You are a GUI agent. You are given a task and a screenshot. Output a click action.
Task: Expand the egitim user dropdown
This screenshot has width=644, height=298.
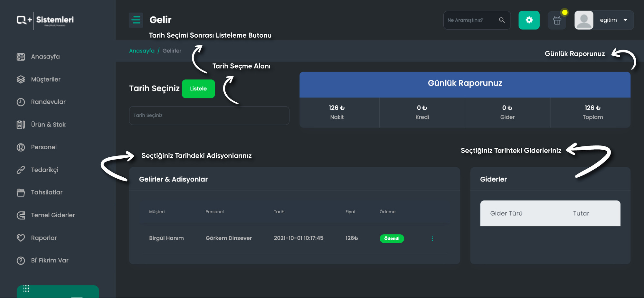[625, 20]
